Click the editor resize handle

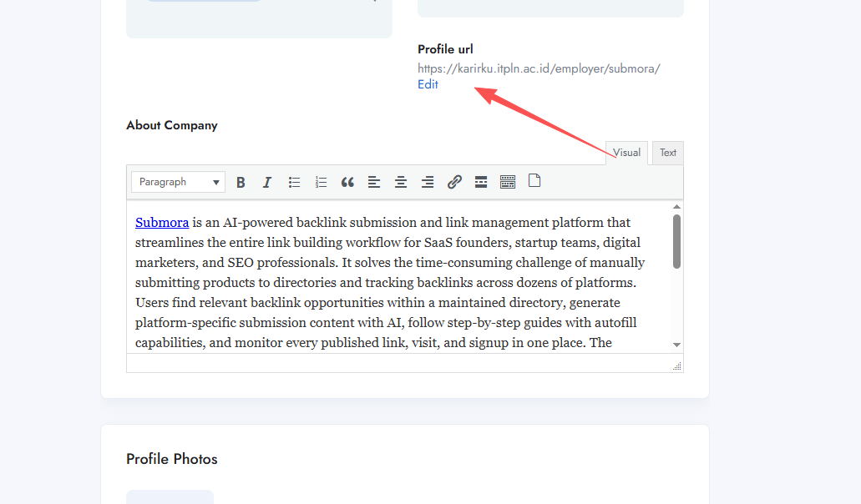coord(677,366)
